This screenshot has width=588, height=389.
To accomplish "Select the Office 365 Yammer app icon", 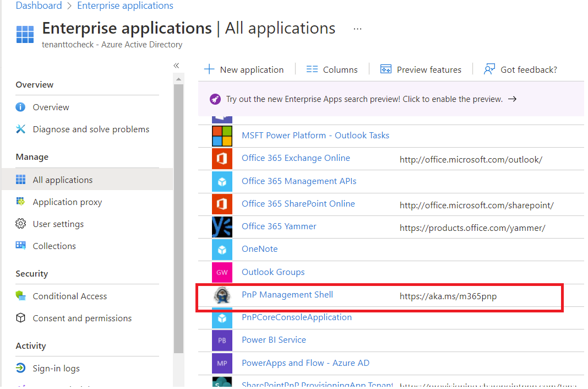I will click(x=222, y=226).
